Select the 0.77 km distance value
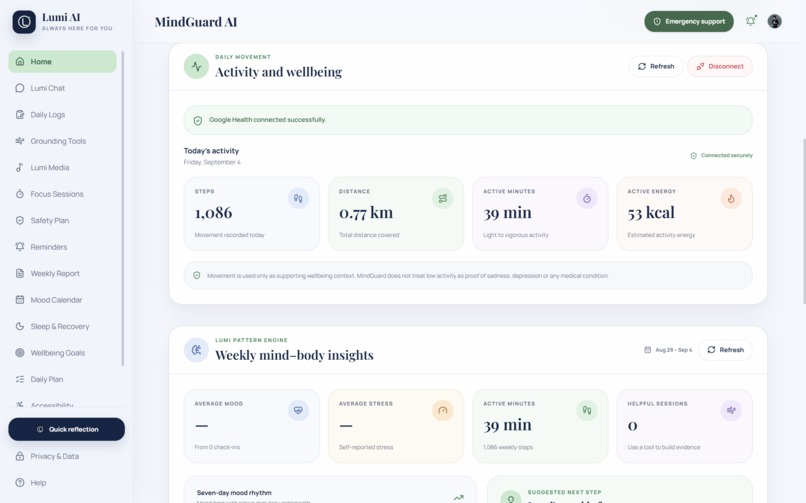Image resolution: width=806 pixels, height=503 pixels. coord(366,213)
